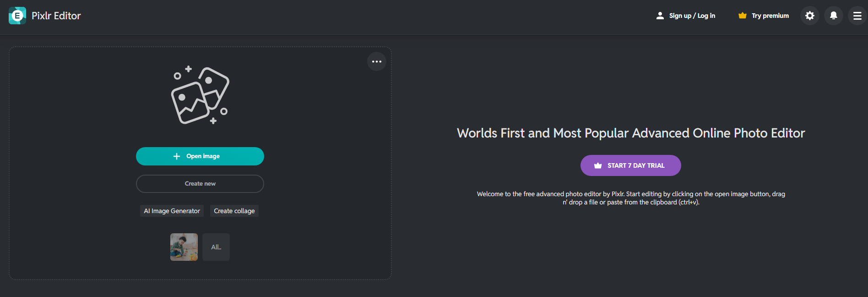Click the 'Welcome to the free advanced' paragraph
This screenshot has height=297, width=868.
tap(631, 198)
